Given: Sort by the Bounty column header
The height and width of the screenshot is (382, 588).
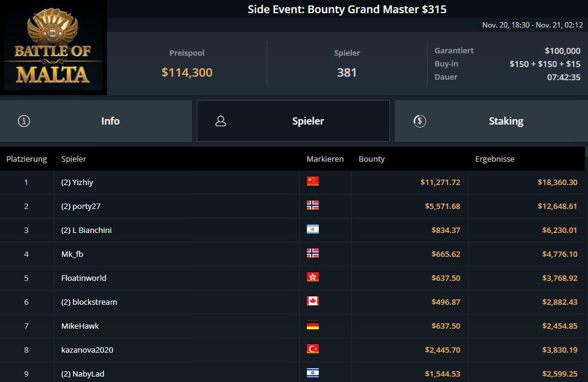Looking at the screenshot, I should pyautogui.click(x=371, y=159).
